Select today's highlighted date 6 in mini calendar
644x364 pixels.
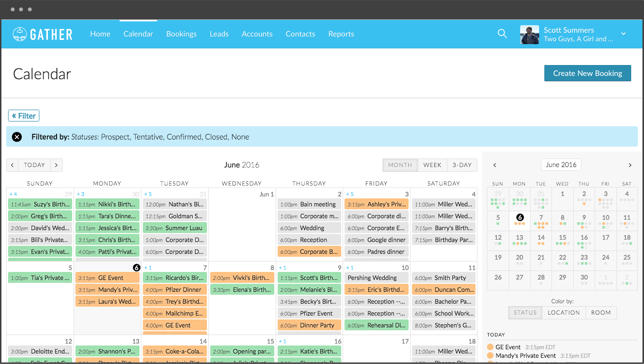520,217
